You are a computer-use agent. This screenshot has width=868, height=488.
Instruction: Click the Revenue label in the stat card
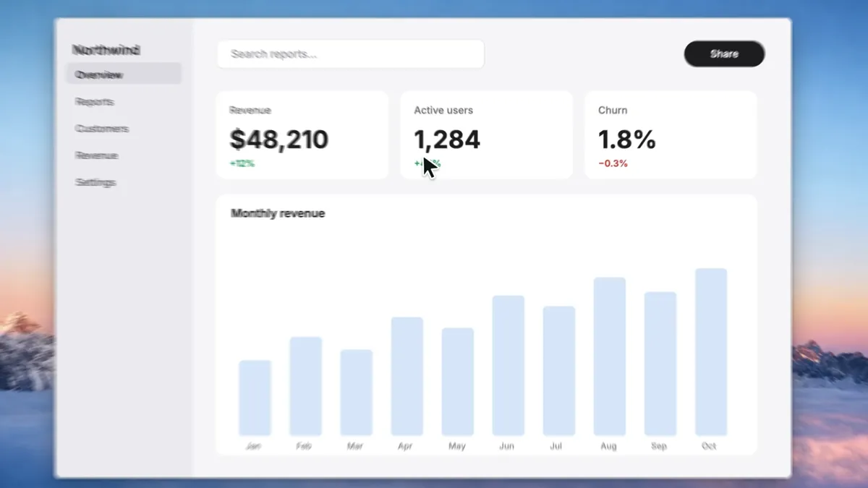click(x=250, y=110)
